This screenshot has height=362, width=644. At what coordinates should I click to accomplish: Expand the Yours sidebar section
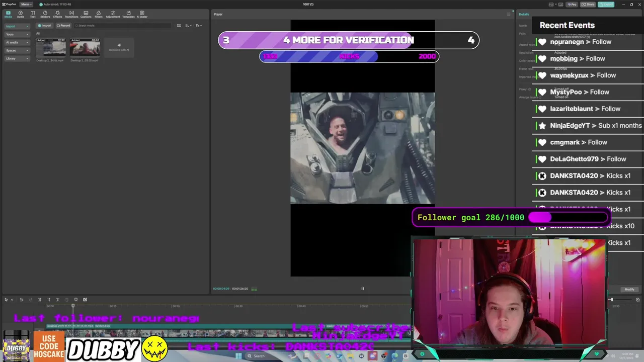coord(17,34)
